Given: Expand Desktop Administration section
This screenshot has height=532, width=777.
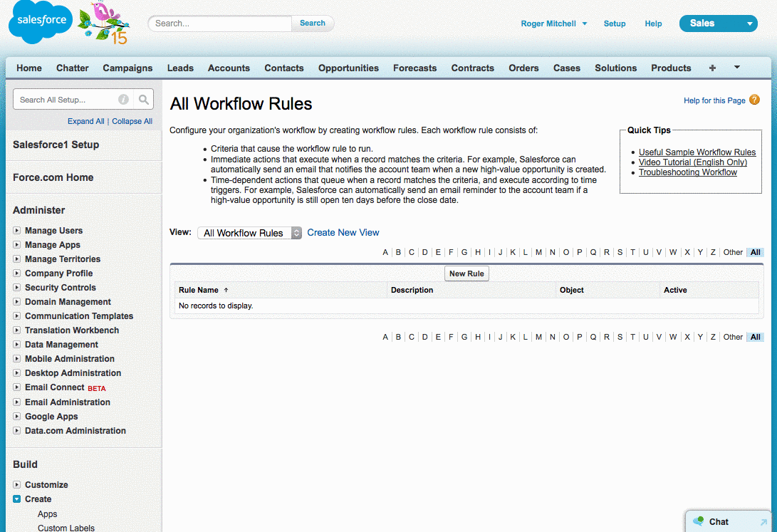Looking at the screenshot, I should point(17,373).
